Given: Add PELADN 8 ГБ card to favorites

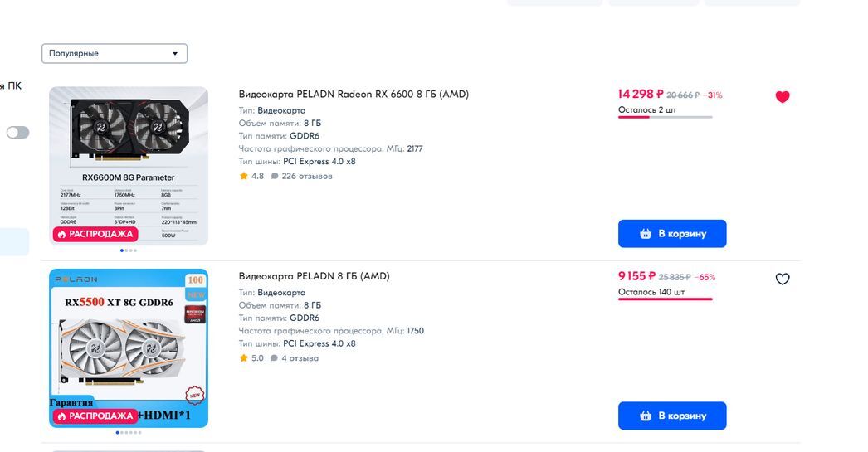Looking at the screenshot, I should 782,279.
